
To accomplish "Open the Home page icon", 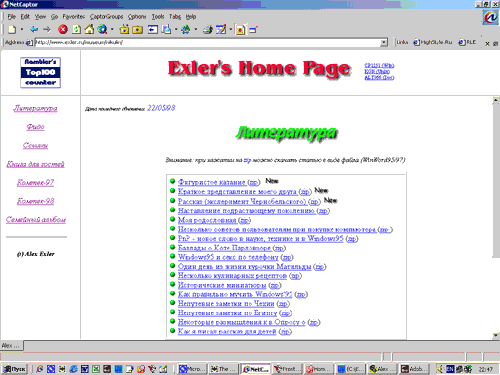I will [89, 29].
